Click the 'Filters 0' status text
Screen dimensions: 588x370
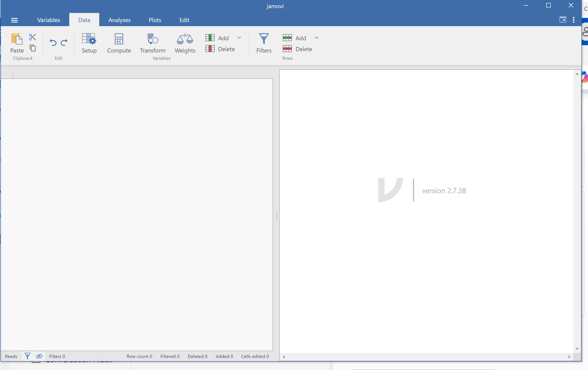click(57, 356)
